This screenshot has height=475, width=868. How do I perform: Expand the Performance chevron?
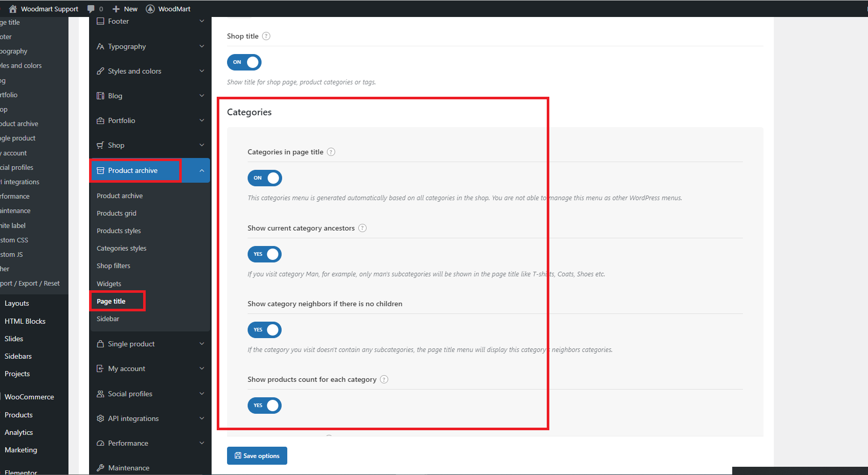point(202,443)
